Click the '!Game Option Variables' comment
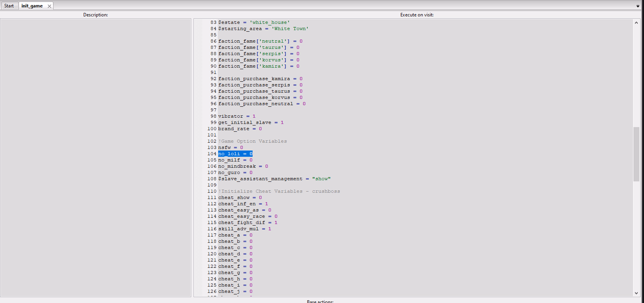Viewport: 644px width, 303px height. (x=252, y=141)
